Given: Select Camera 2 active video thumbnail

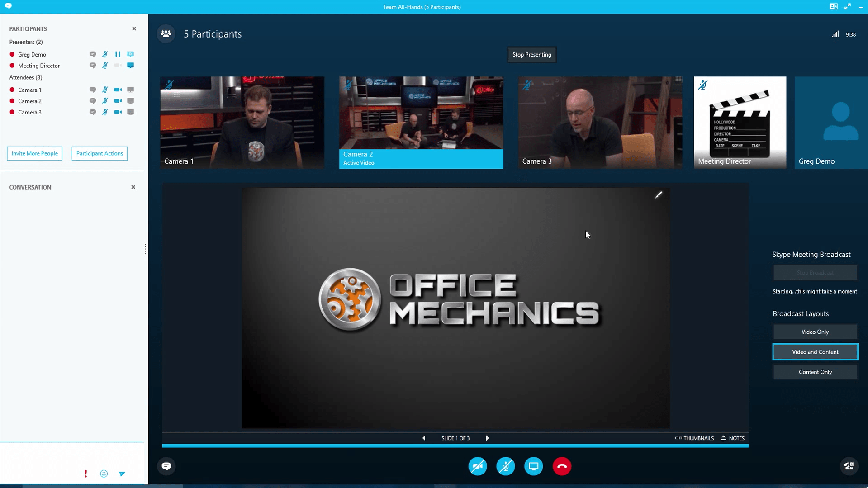Looking at the screenshot, I should (x=421, y=123).
